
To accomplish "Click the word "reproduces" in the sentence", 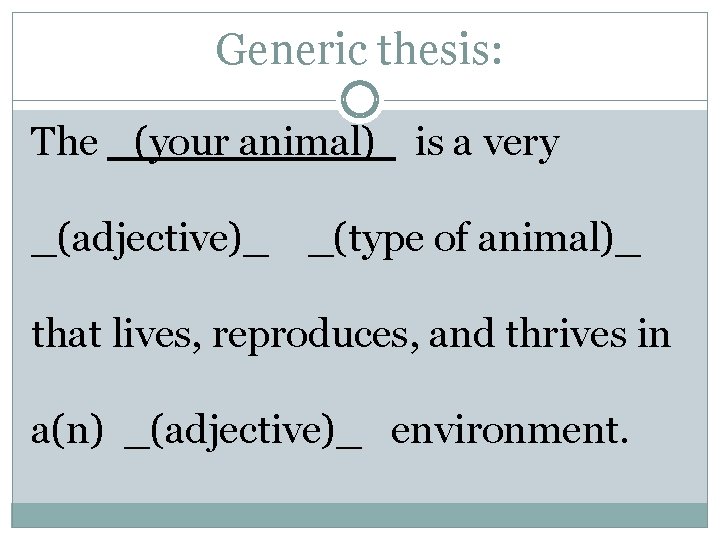I will point(322,335).
